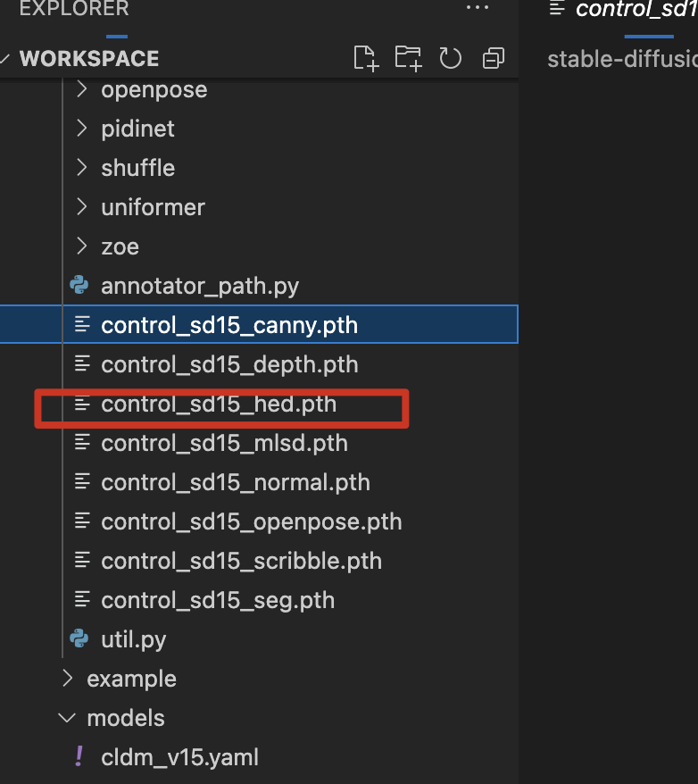Click the file icon of control_sd15_scribble.pth
This screenshot has height=784, width=698.
click(x=82, y=560)
